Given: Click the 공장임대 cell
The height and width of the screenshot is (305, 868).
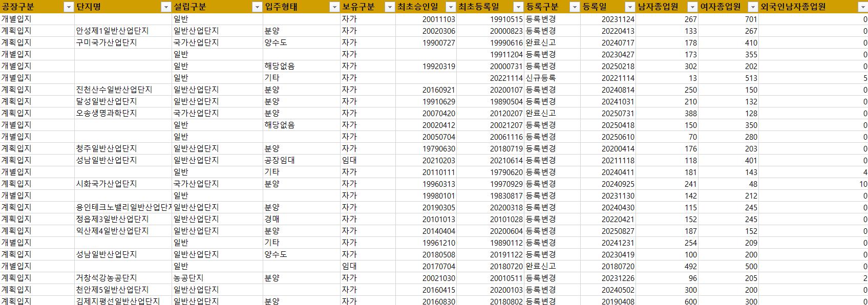Looking at the screenshot, I should point(279,160).
